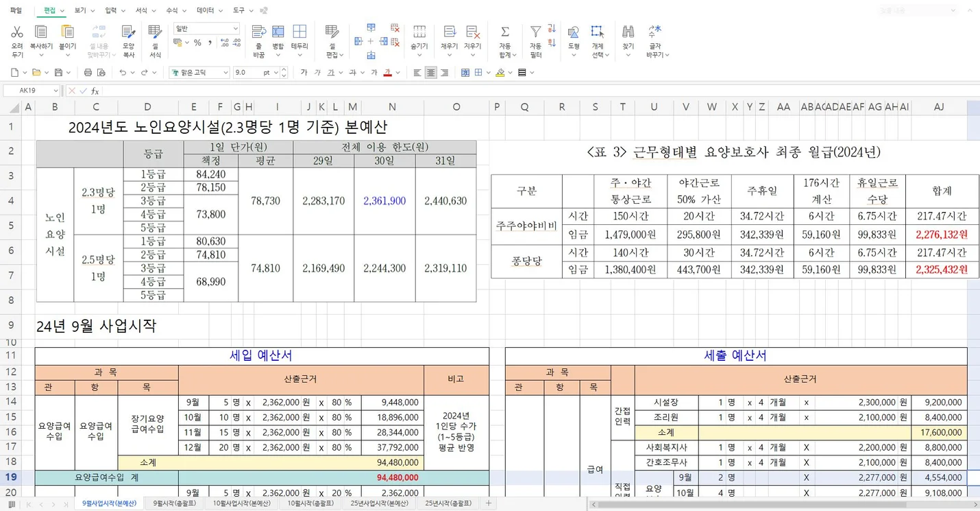
Task: Click the formula bar cancel X button
Action: tap(72, 91)
